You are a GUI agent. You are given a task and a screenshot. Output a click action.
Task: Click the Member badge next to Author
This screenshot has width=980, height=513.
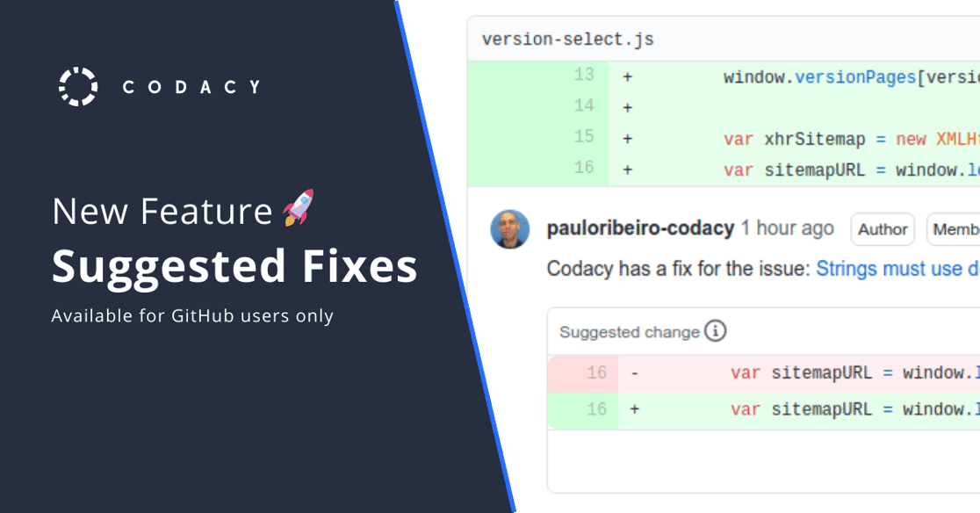click(955, 229)
